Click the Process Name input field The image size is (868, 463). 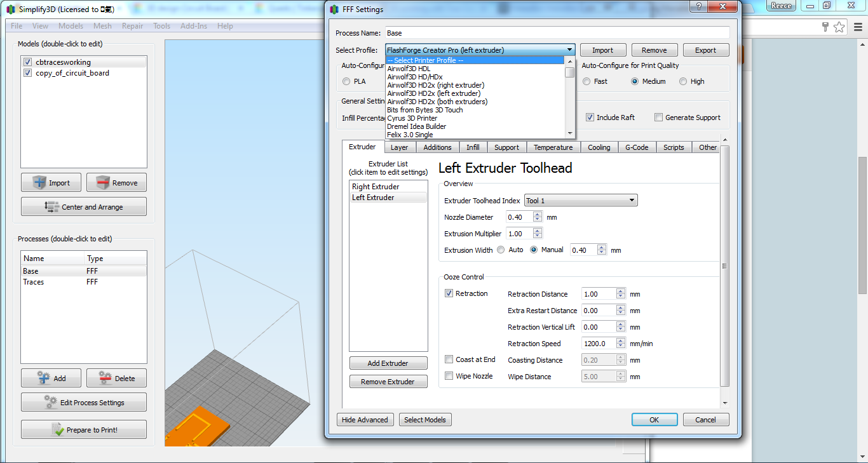click(x=557, y=33)
